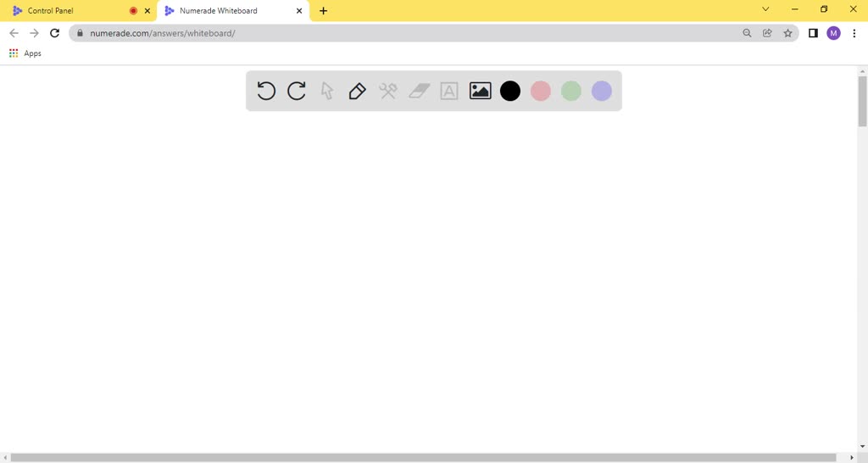This screenshot has height=463, width=868.
Task: Select the Pen drawing tool
Action: [x=358, y=91]
